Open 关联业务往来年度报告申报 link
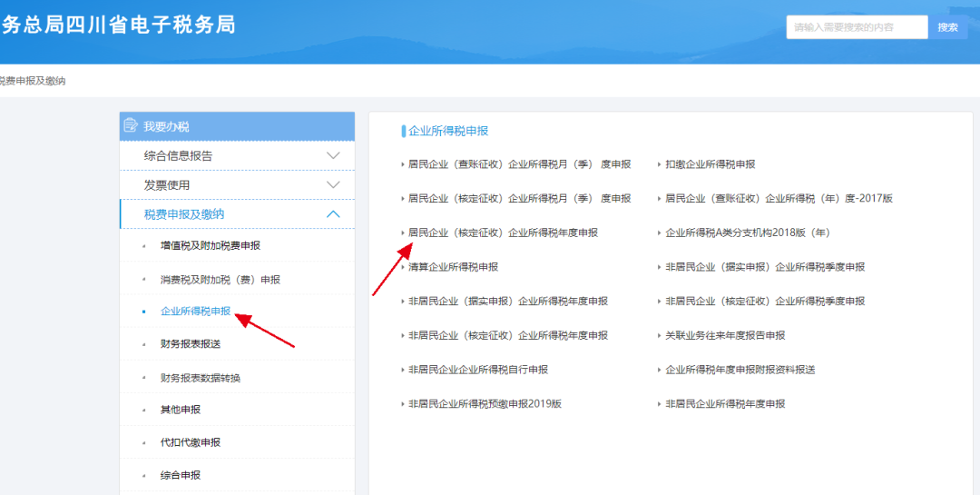This screenshot has height=495, width=980. (x=725, y=335)
